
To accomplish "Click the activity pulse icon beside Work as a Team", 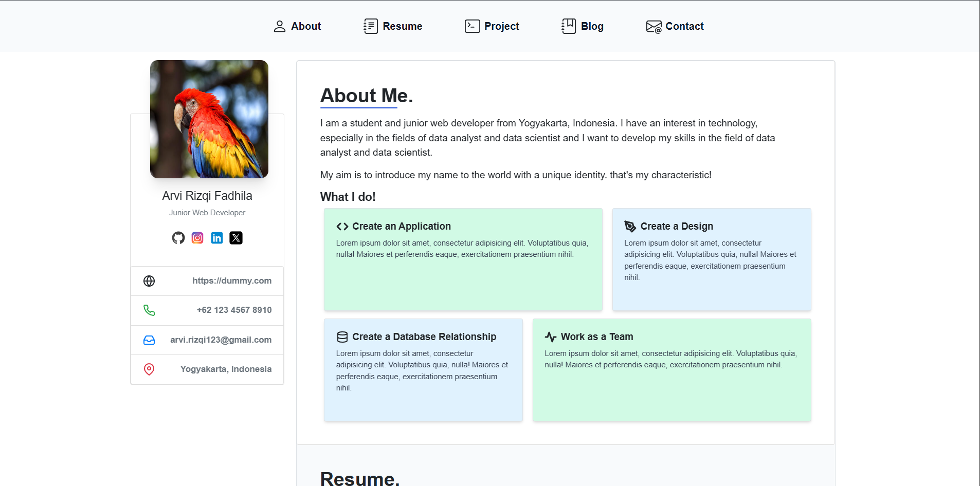I will coord(551,337).
